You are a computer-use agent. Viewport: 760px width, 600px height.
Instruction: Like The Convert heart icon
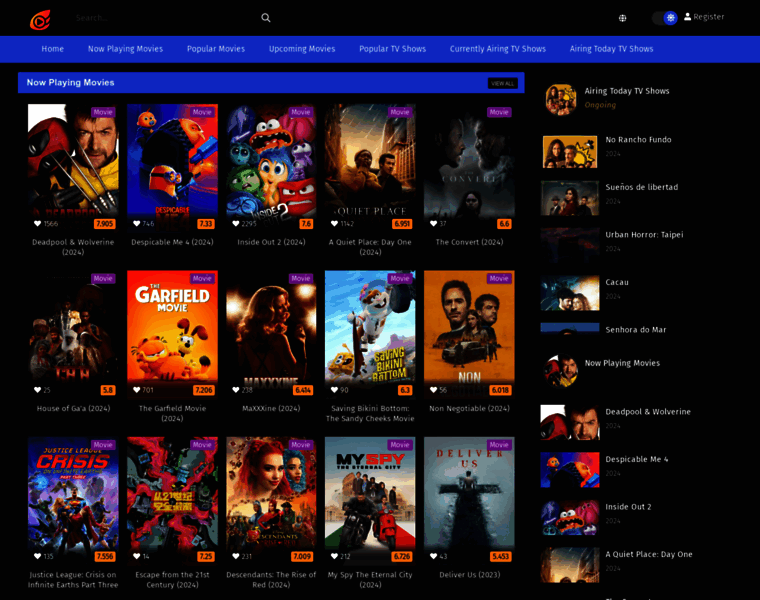tap(433, 223)
